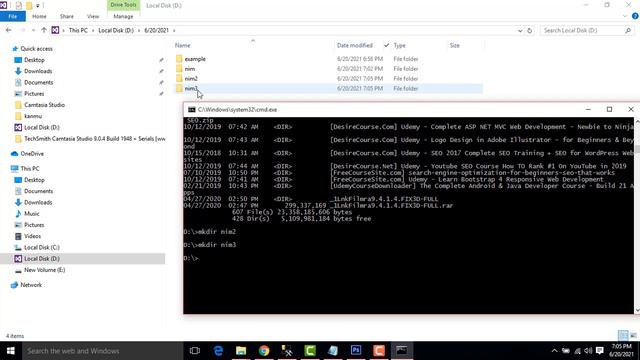Open network icon in system tray
The height and width of the screenshot is (360, 640).
[x=577, y=351]
